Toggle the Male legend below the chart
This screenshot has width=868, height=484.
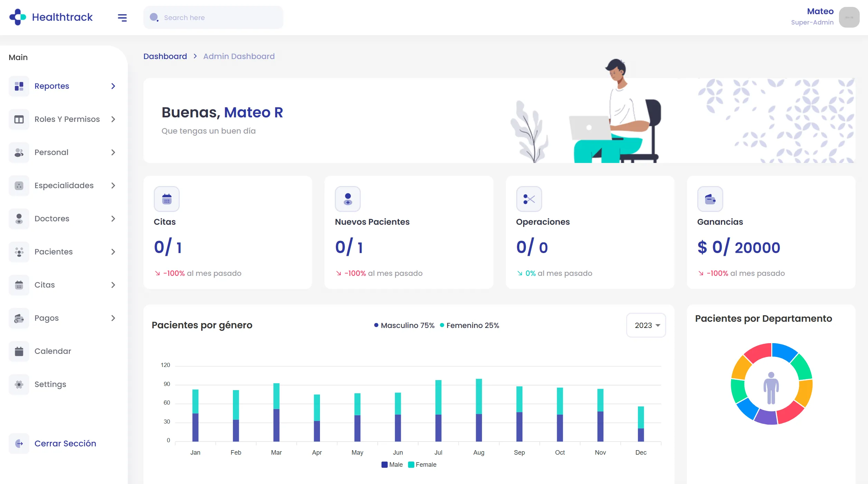392,465
